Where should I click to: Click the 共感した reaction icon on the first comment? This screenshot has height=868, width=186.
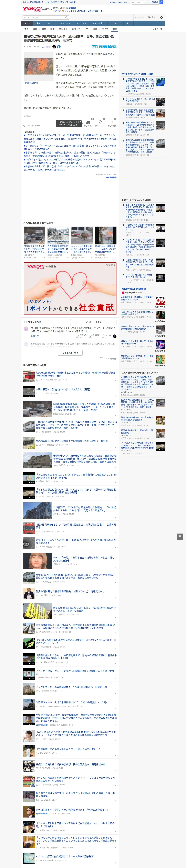77,336
